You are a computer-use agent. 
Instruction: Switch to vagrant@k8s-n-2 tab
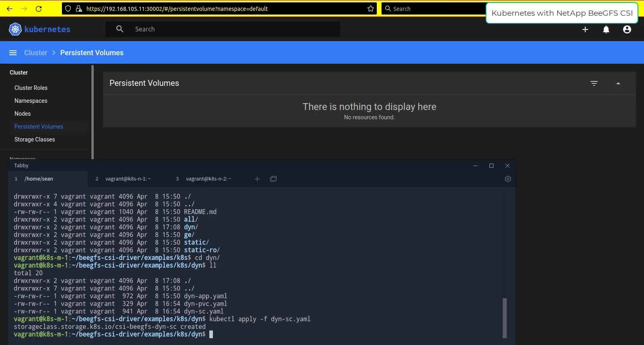208,179
